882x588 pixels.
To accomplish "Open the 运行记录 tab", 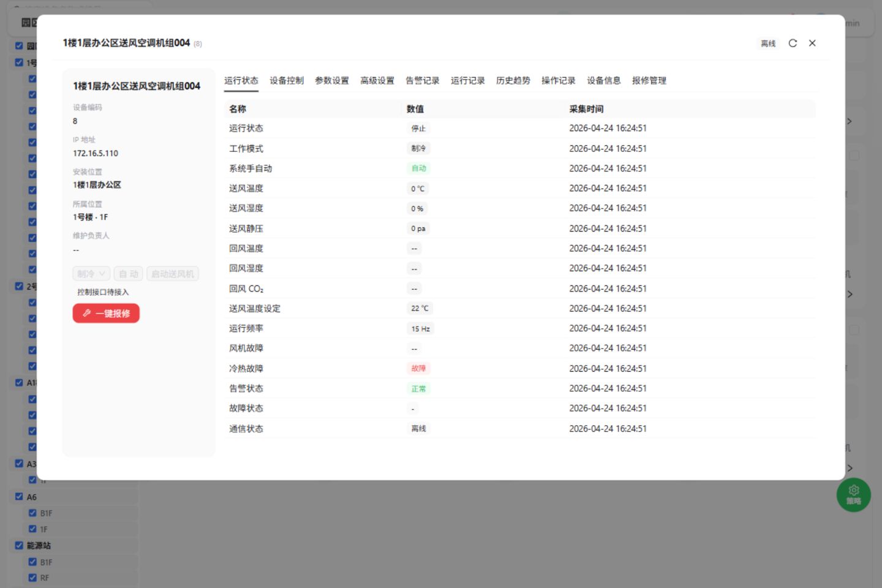I will pyautogui.click(x=468, y=80).
